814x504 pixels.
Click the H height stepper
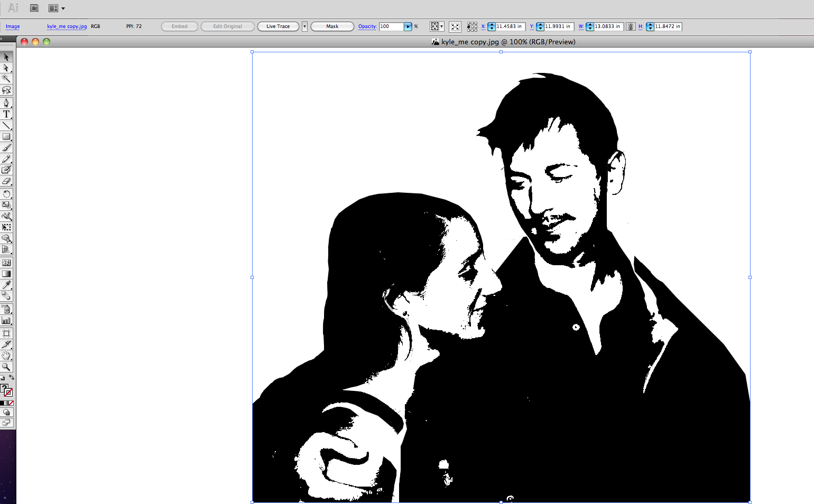click(x=650, y=26)
